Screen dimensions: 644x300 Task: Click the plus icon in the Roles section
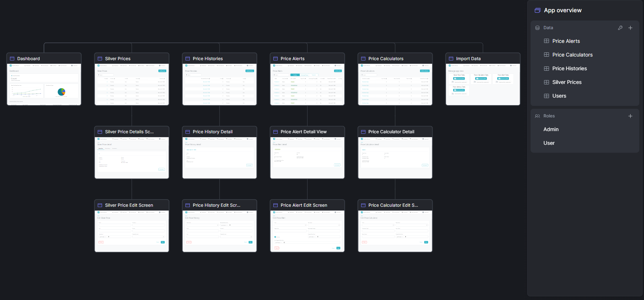(x=630, y=116)
